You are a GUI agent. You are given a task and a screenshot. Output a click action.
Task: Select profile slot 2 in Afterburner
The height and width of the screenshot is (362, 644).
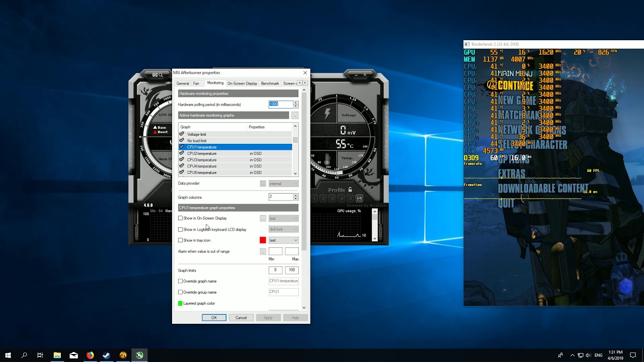click(x=323, y=199)
